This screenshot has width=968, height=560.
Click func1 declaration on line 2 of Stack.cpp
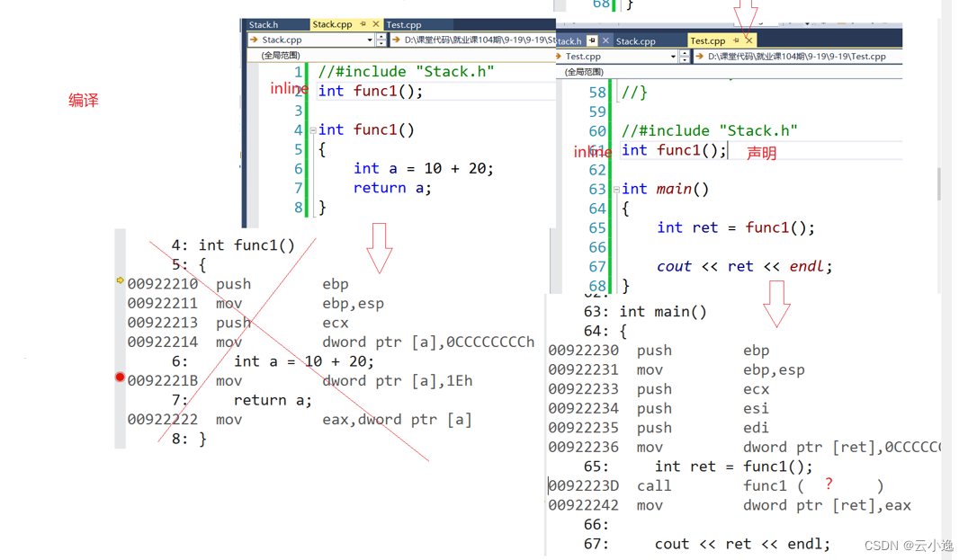[371, 92]
